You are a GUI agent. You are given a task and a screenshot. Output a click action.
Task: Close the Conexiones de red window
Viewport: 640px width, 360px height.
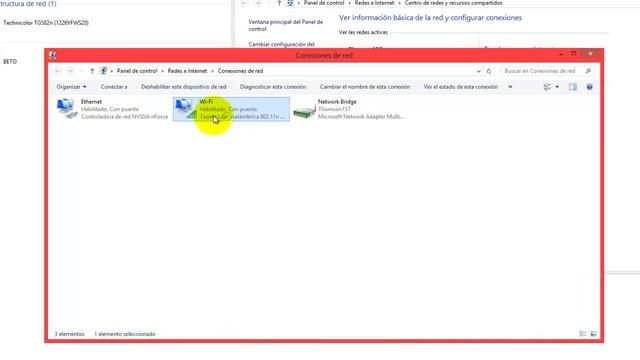click(590, 53)
